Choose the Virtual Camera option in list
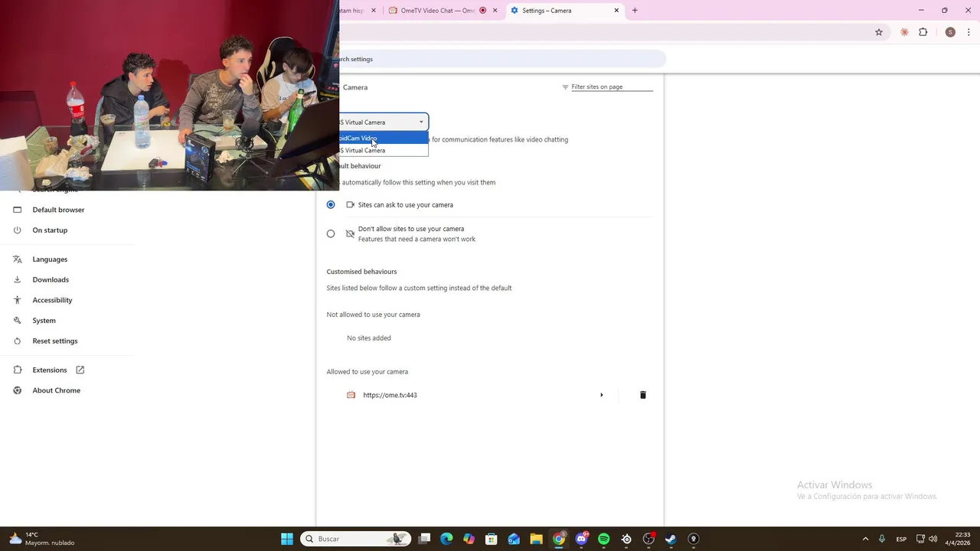The image size is (980, 551). 383,150
